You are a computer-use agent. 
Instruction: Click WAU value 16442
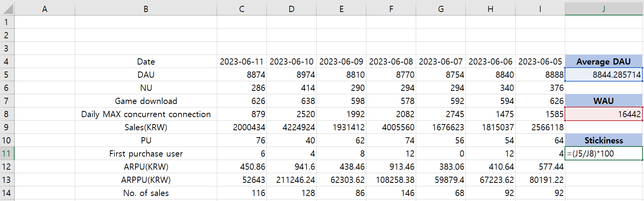[604, 114]
